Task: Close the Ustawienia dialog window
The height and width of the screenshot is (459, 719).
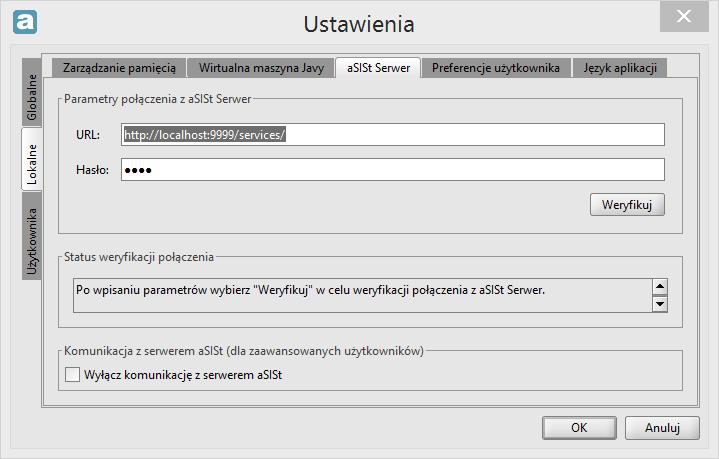Action: pos(684,17)
